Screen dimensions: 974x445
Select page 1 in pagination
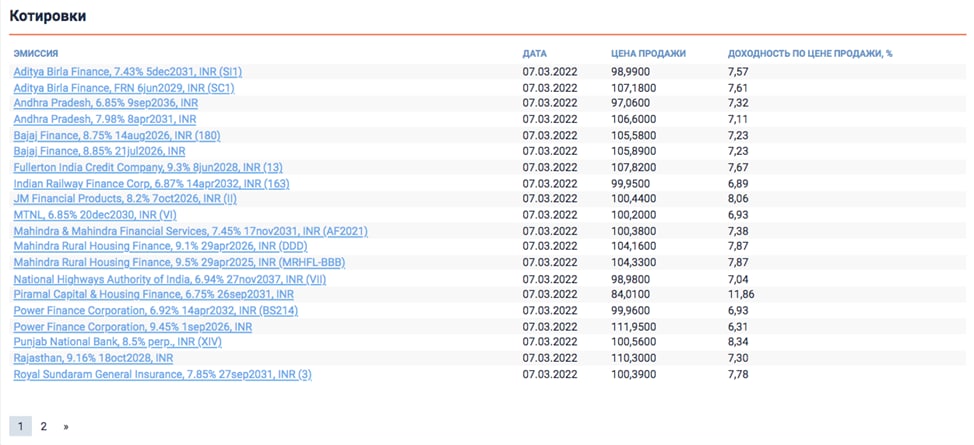click(x=20, y=427)
